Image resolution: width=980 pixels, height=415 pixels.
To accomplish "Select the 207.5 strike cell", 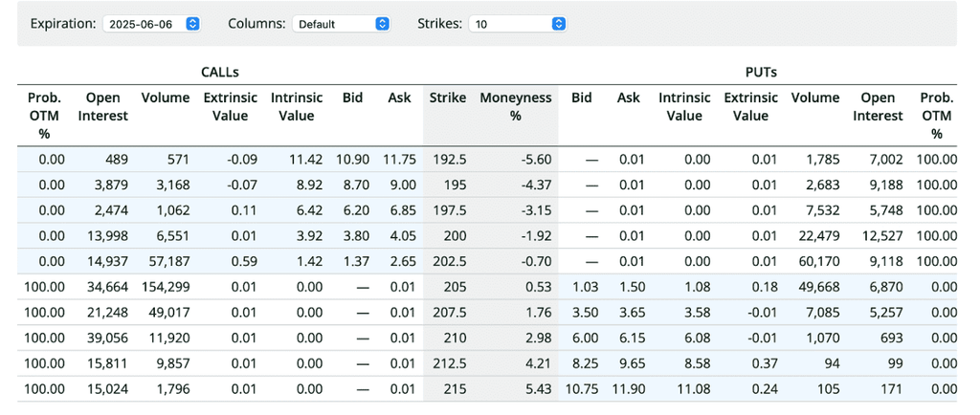I will (x=449, y=313).
